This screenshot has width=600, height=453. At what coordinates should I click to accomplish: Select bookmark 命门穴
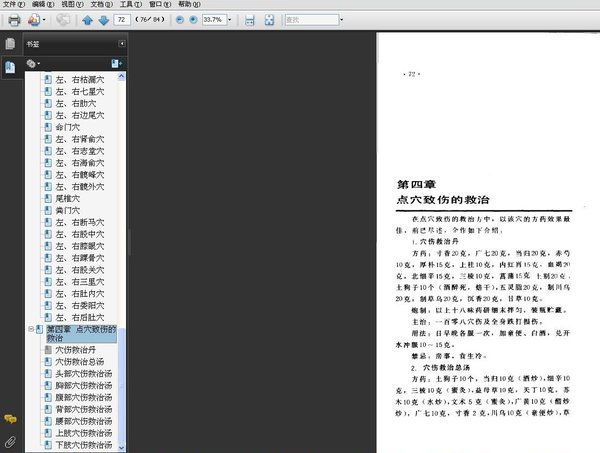[x=68, y=127]
